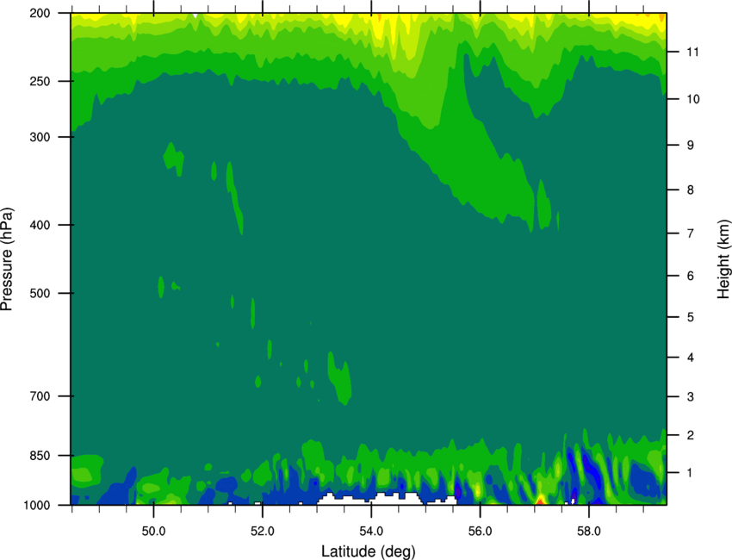Select the 850 pressure tick label
Screen dimensions: 732x560
(x=40, y=456)
